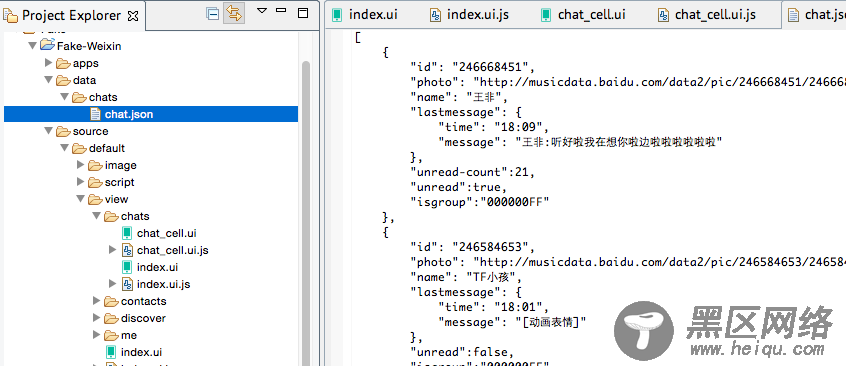The image size is (846, 366).
Task: Collapse the default folder
Action: 65,148
